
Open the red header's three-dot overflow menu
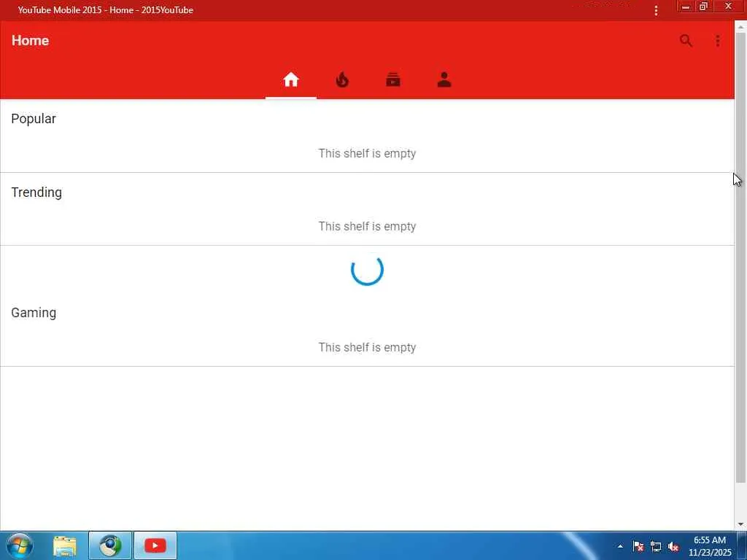coord(718,41)
